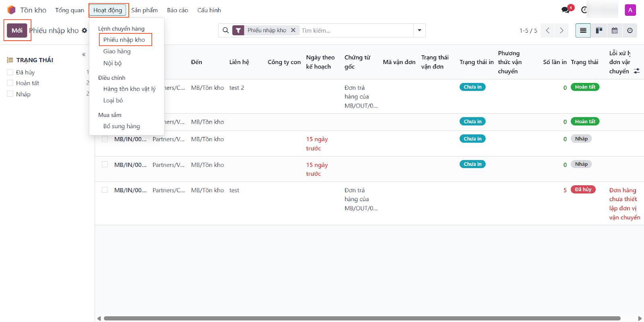Tick the Hoàn tất status checkbox
The height and width of the screenshot is (322, 644).
point(10,83)
